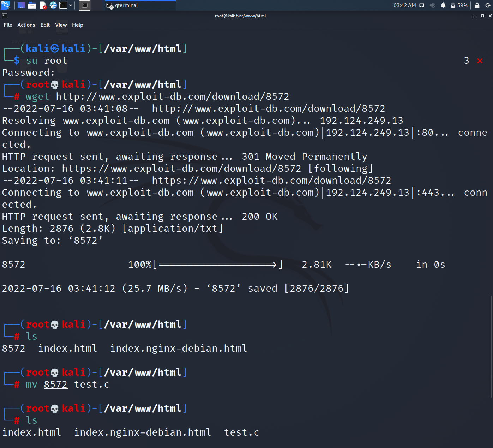Expand the terminal launcher dropdown arrow
The image size is (493, 448).
71,5
